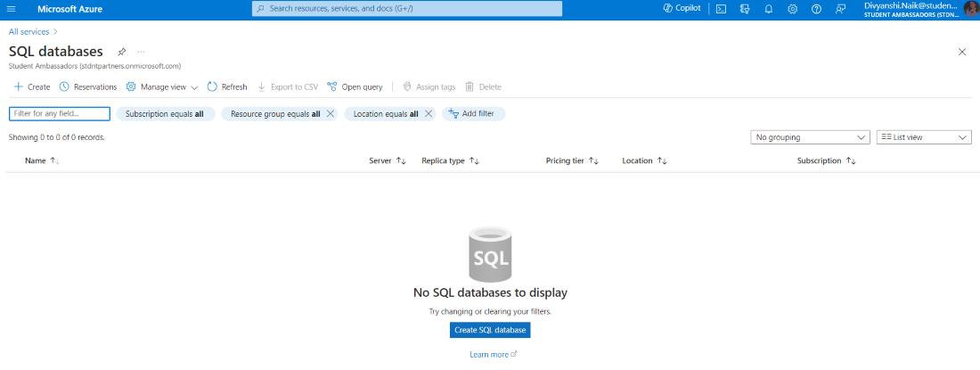
Task: Open the Azure portal hamburger menu
Action: (12, 8)
